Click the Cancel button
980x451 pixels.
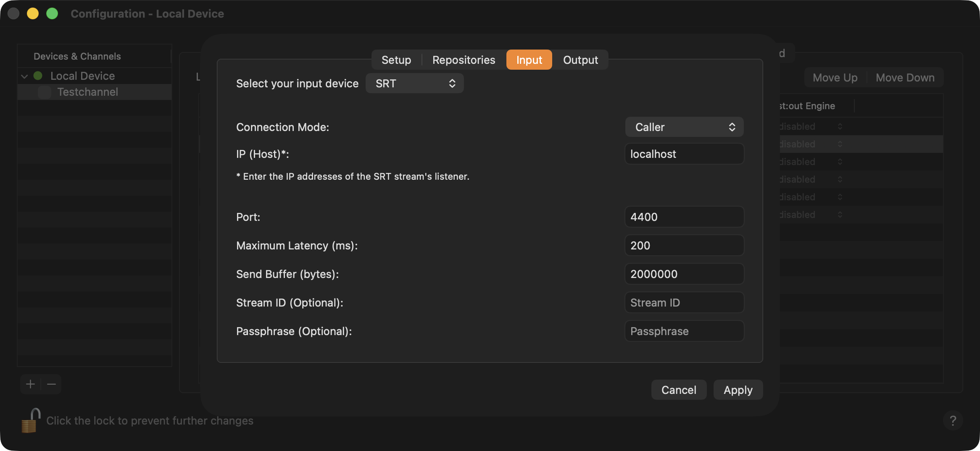tap(679, 390)
